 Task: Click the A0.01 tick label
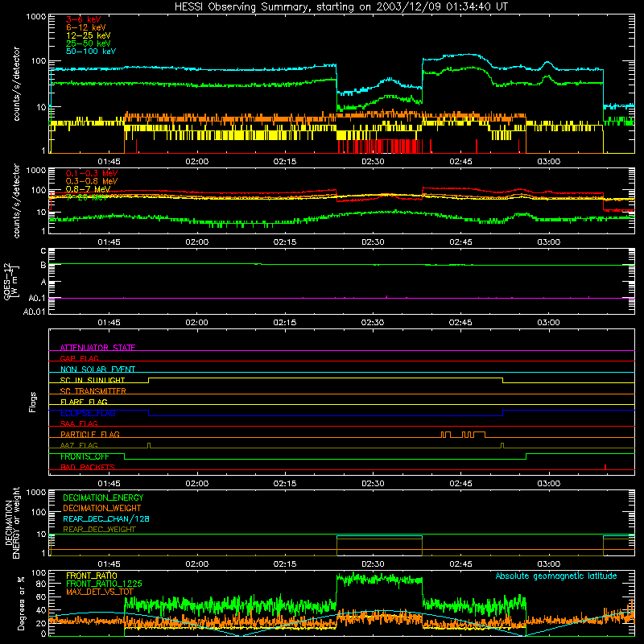coord(35,312)
